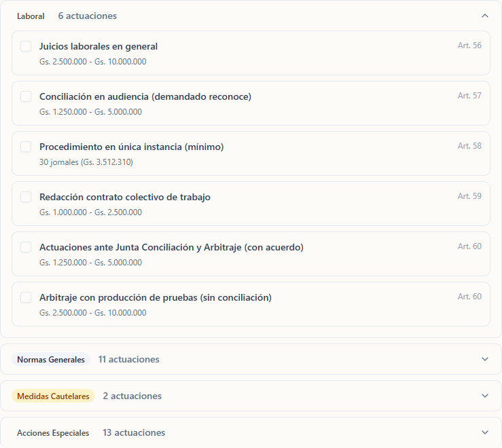
Task: Tick Arbitraje con producción de pruebas checkbox
Action: click(26, 297)
